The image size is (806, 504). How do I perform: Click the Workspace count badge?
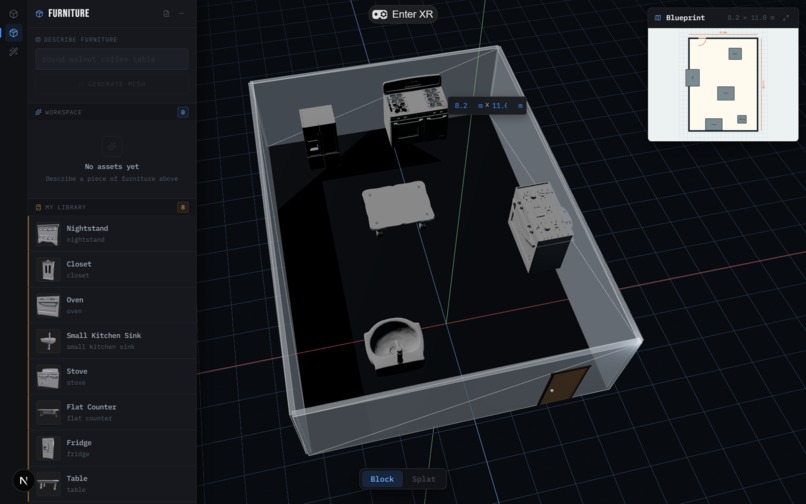tap(182, 112)
